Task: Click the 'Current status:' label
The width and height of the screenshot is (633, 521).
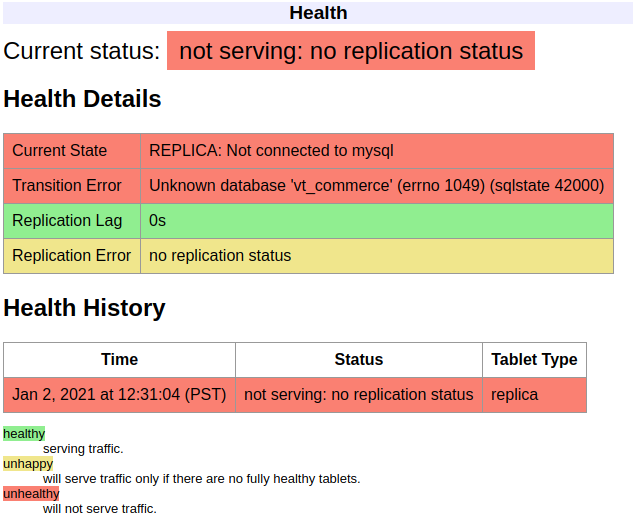Action: click(82, 51)
